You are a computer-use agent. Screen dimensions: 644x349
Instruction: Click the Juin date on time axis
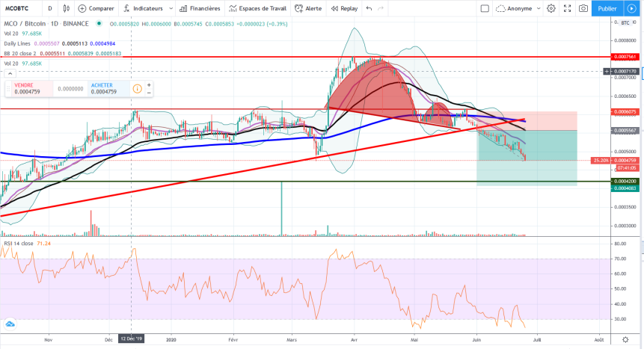476,339
